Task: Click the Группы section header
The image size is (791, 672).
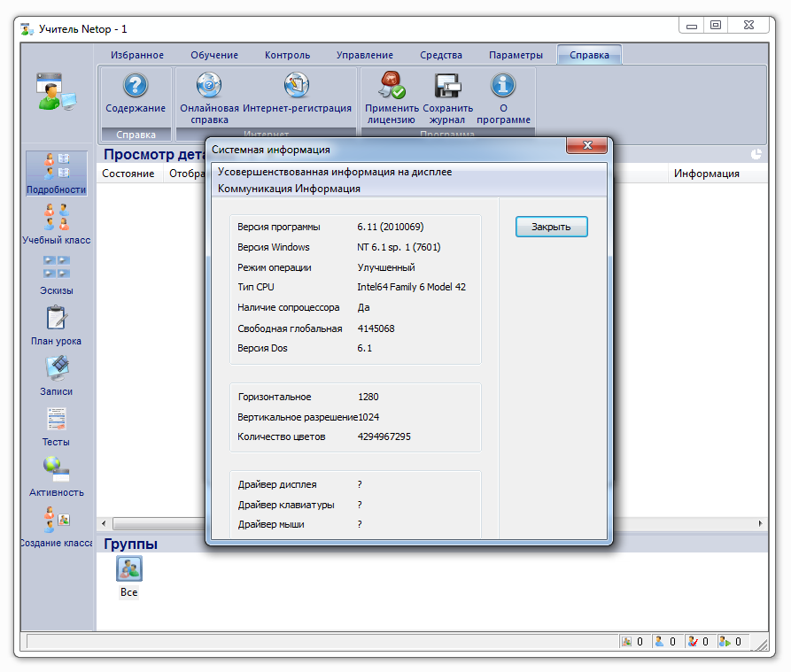Action: [130, 544]
